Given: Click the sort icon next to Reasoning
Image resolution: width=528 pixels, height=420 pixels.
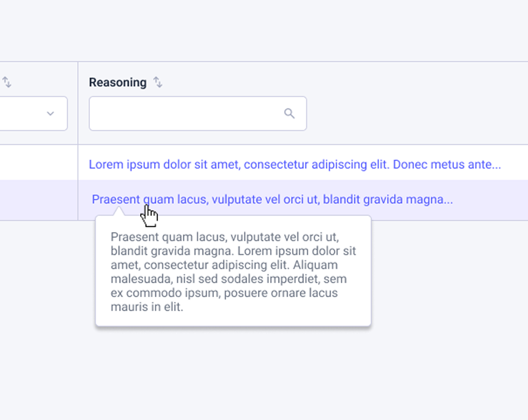Looking at the screenshot, I should click(157, 82).
